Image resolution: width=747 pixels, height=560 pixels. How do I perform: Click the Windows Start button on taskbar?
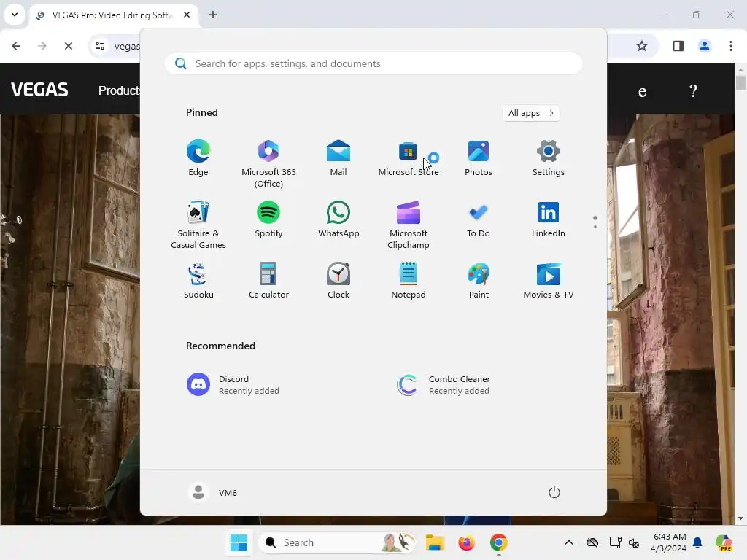pos(239,542)
